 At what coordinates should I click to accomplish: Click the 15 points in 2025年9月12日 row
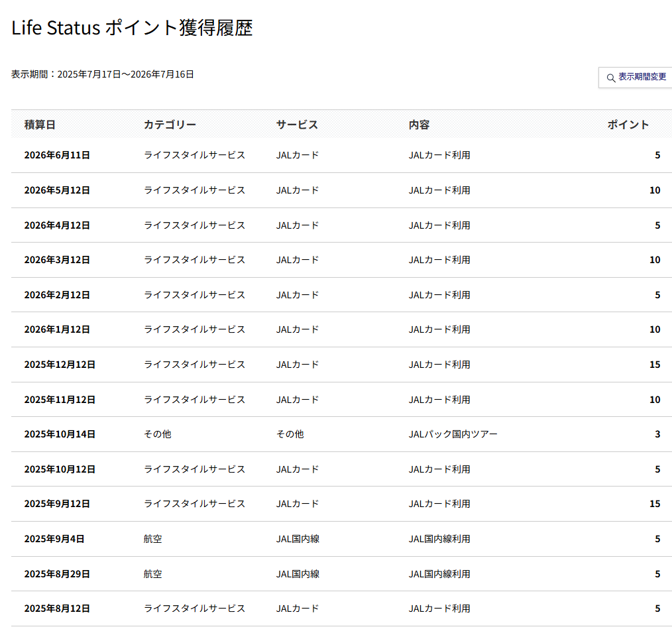655,504
